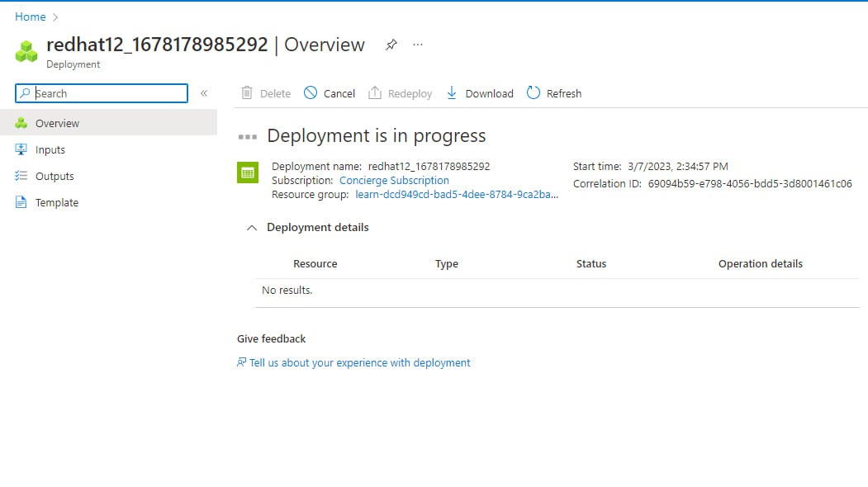The image size is (868, 487).
Task: Click the Cancel circle icon
Action: tap(311, 93)
